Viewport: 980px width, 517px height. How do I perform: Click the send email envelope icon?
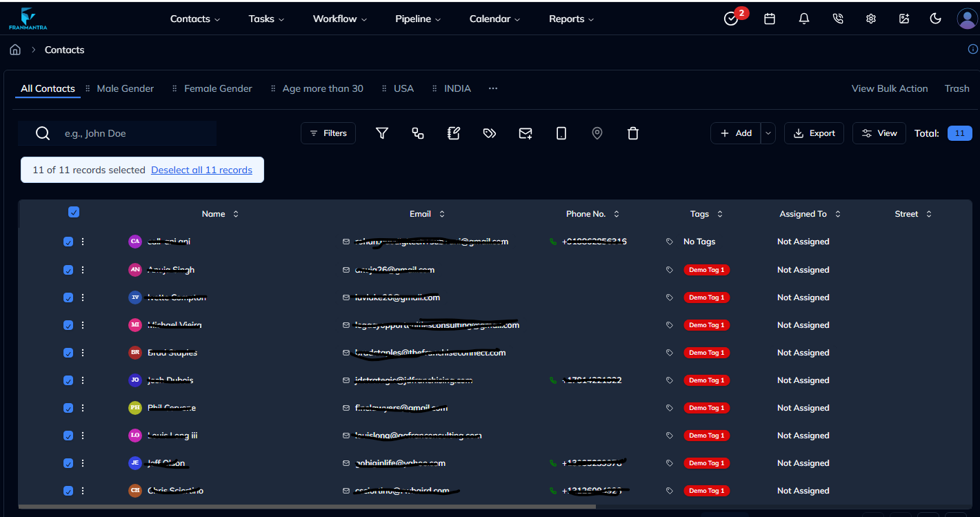pos(526,133)
